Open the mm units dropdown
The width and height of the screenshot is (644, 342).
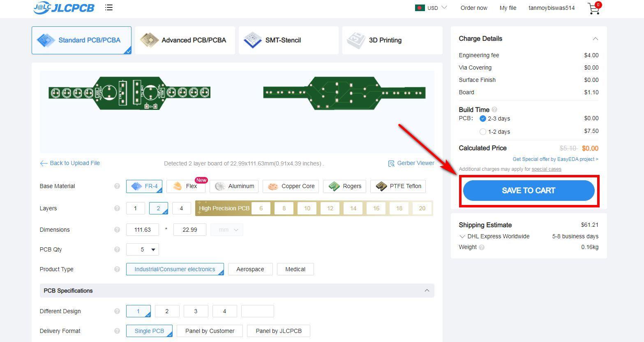click(x=227, y=230)
